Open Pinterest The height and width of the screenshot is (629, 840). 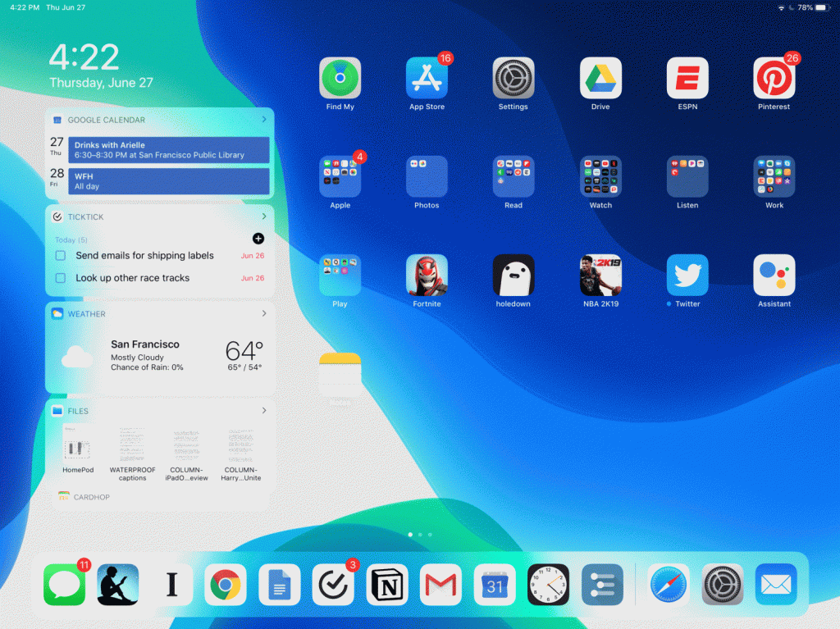tap(774, 74)
